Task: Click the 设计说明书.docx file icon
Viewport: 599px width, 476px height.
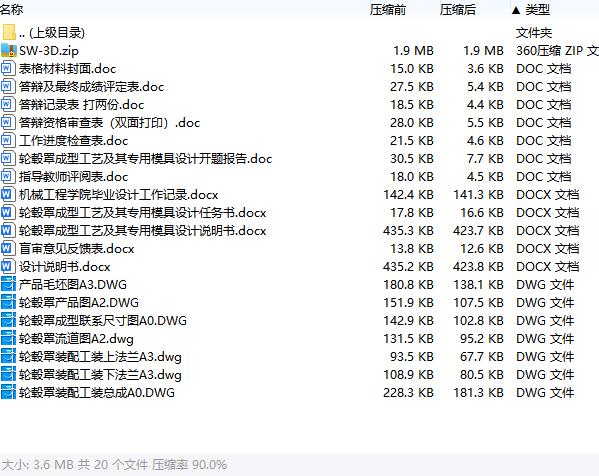Action: tap(8, 266)
